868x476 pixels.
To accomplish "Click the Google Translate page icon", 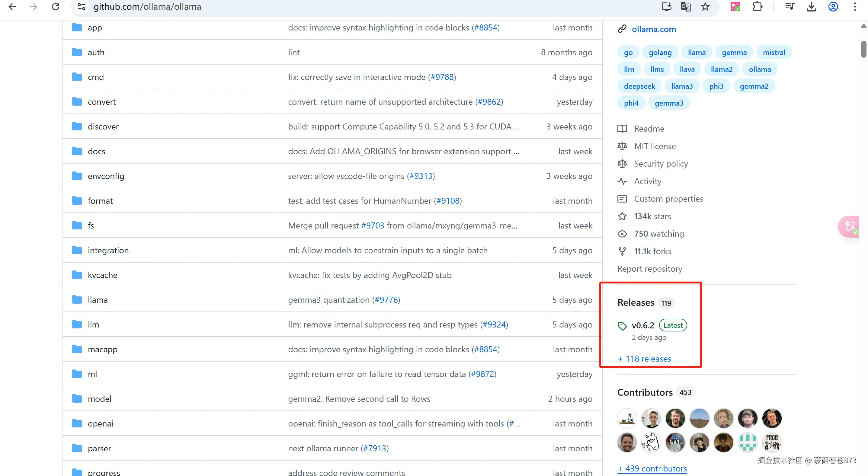I will [685, 7].
